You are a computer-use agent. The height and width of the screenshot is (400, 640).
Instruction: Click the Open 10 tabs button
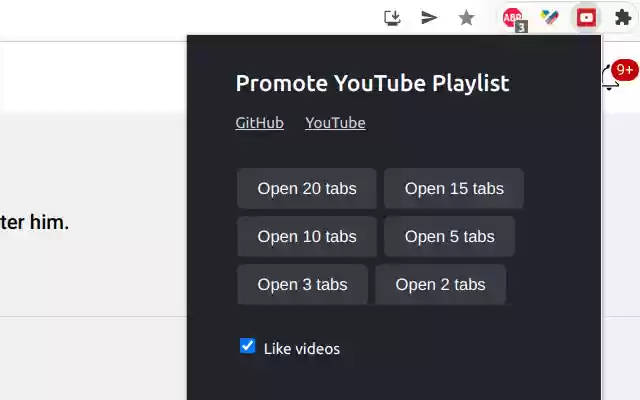pos(307,237)
